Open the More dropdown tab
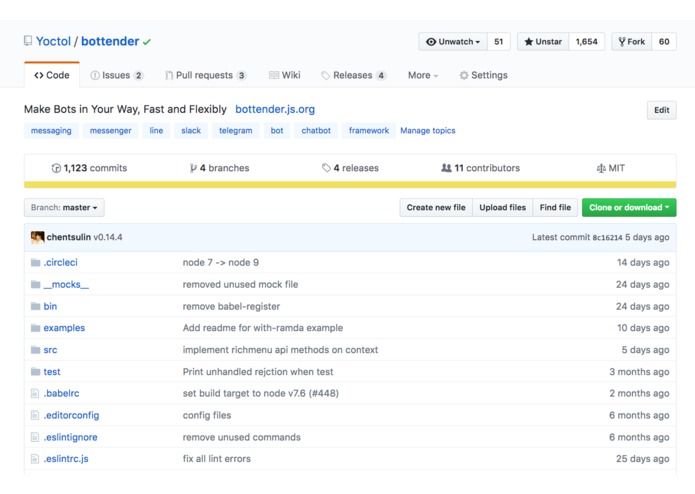Viewport: 695px width, 494px height. (423, 75)
